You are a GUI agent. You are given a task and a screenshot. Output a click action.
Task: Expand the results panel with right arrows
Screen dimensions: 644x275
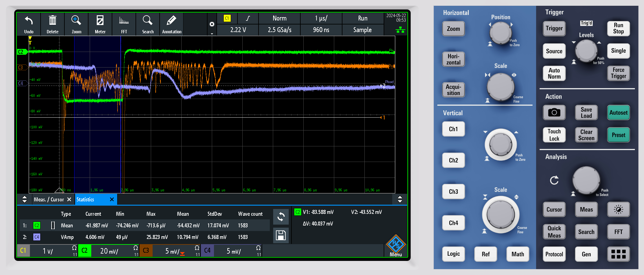pos(400,200)
